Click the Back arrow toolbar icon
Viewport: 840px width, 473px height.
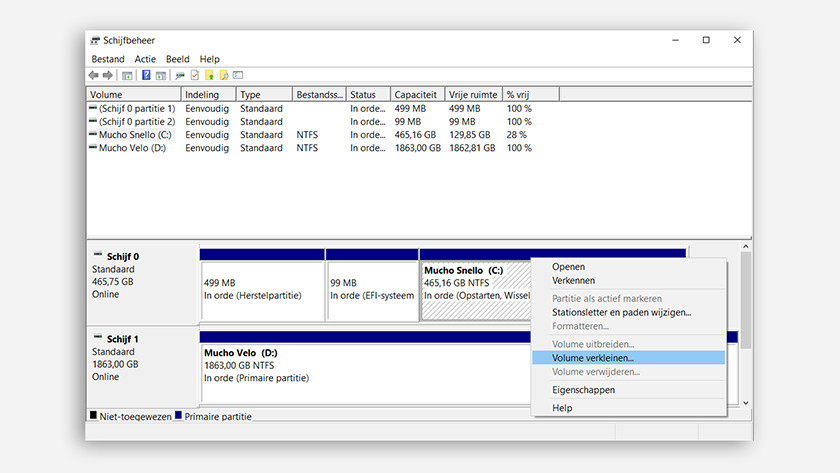click(94, 75)
